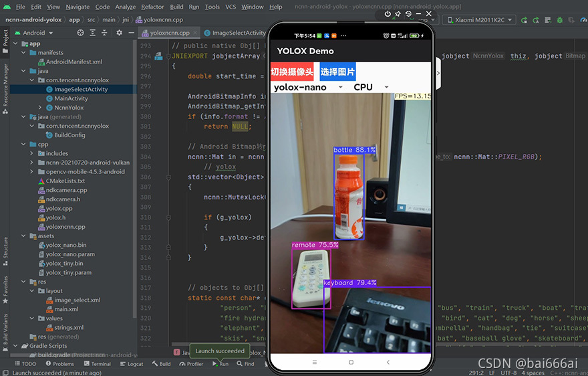The width and height of the screenshot is (588, 376).
Task: Tap the phone's recent apps menu icon
Action: (315, 362)
